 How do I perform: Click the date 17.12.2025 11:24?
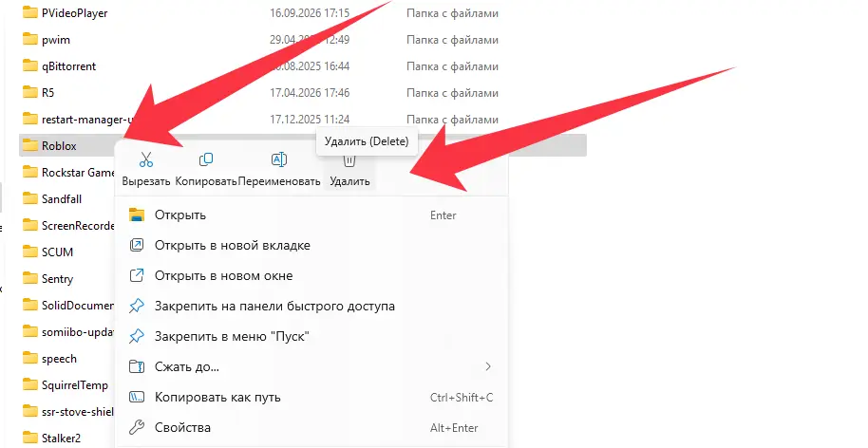coord(310,119)
